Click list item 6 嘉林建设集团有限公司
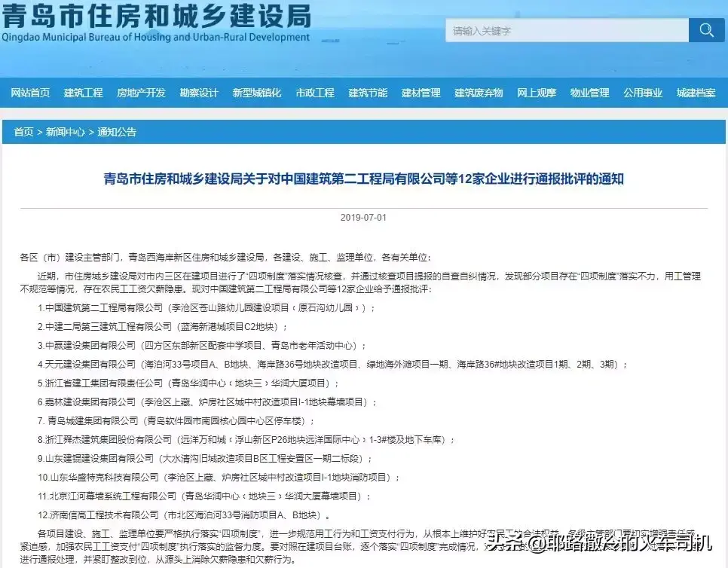Viewport: 728px width, 568px height. pos(207,402)
